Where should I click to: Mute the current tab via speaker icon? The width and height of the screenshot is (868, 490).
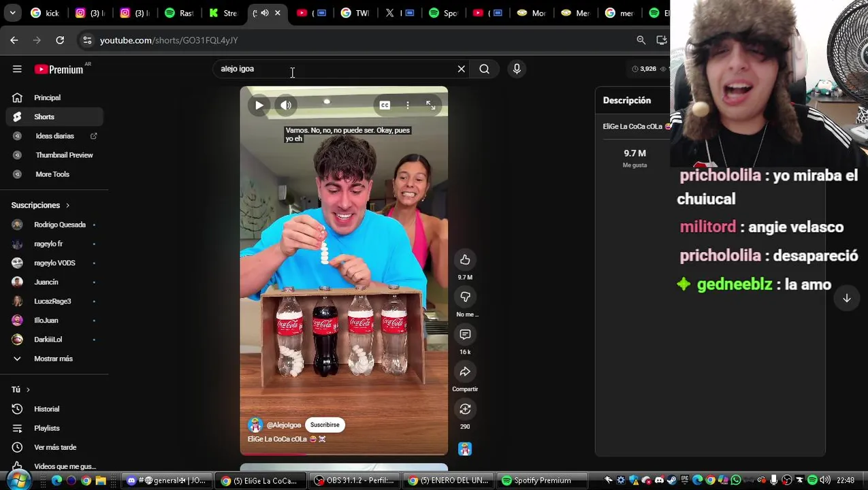tap(265, 13)
